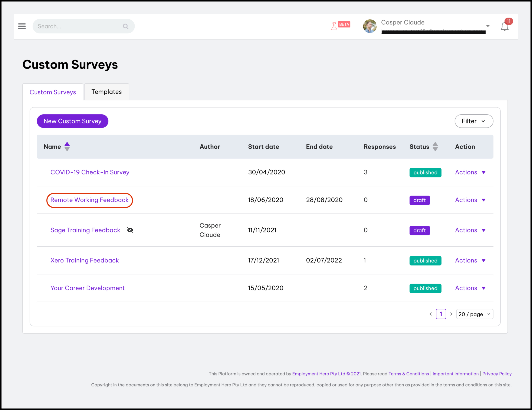
Task: Go to next page arrow
Action: [x=451, y=314]
